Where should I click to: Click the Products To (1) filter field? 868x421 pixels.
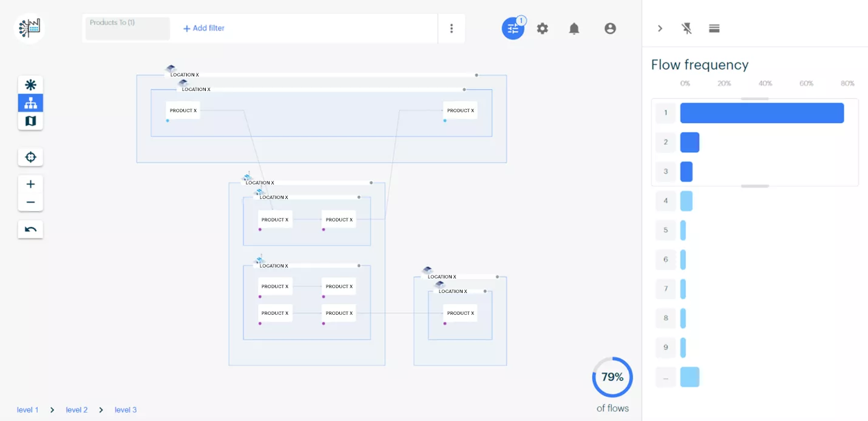coord(127,29)
